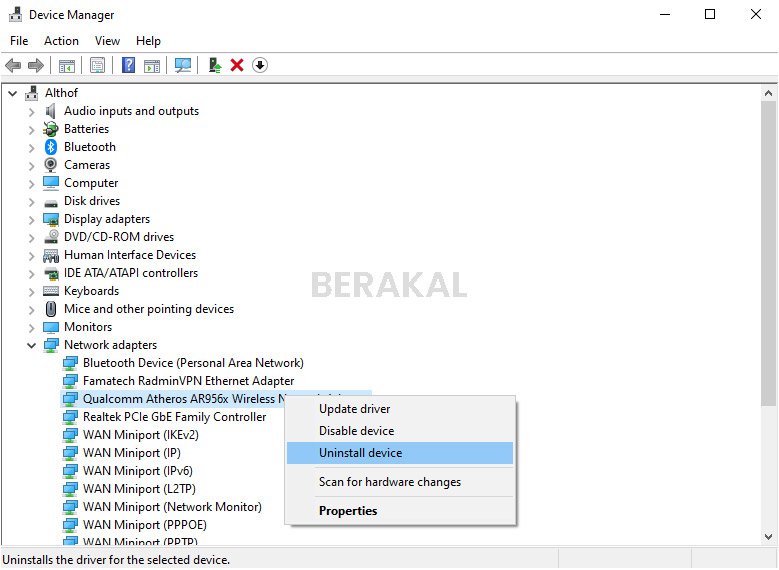The image size is (779, 570).
Task: Select WAN Miniport (IP)
Action: pos(132,453)
